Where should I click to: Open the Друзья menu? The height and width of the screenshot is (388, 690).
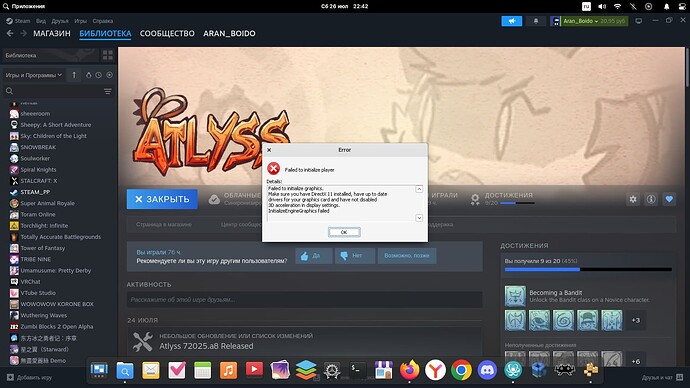point(60,21)
